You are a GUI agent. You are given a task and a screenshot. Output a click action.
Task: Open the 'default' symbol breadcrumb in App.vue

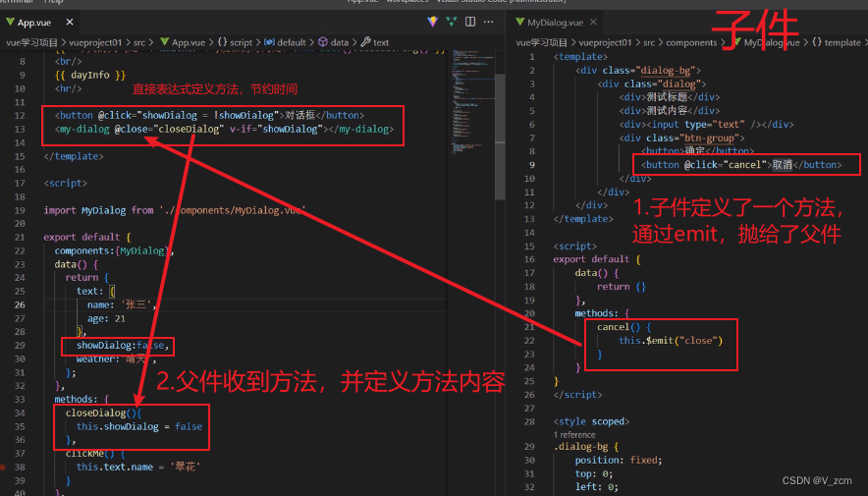coord(285,42)
